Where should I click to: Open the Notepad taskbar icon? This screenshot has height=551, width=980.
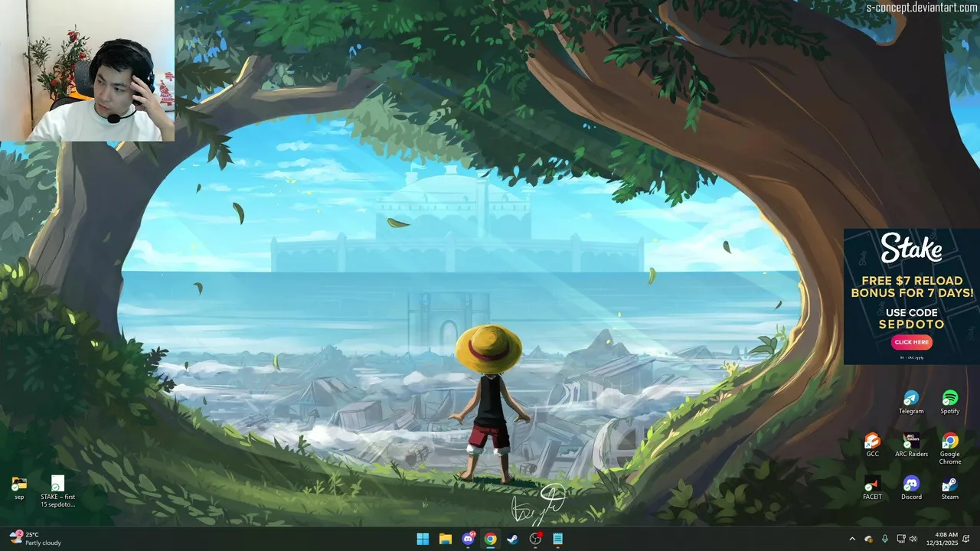558,539
